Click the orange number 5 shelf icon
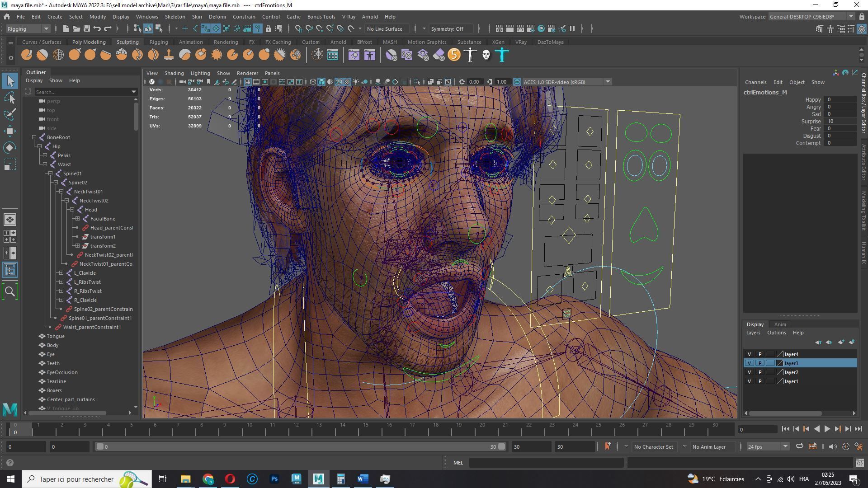This screenshot has width=868, height=488. [x=454, y=55]
